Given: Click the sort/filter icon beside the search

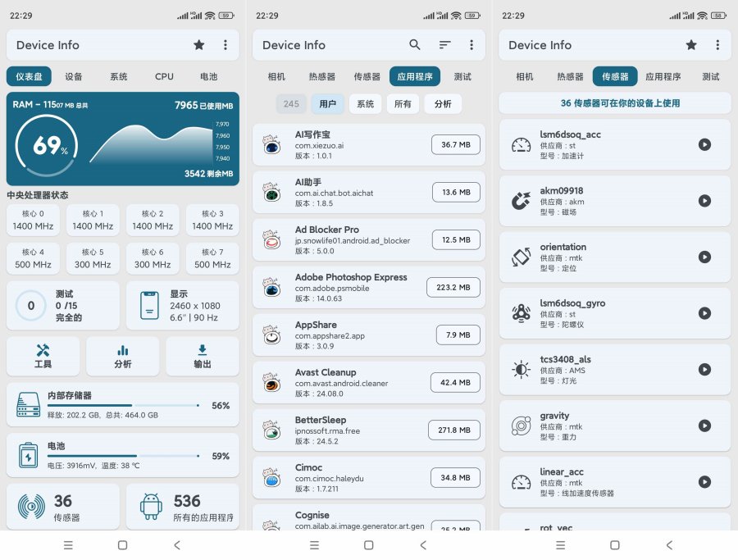Looking at the screenshot, I should [444, 45].
